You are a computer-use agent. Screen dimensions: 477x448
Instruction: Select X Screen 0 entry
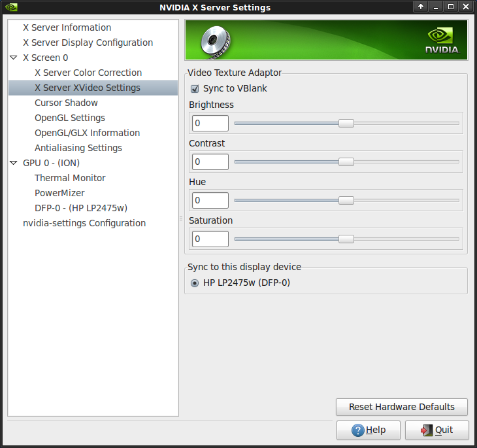[x=46, y=58]
